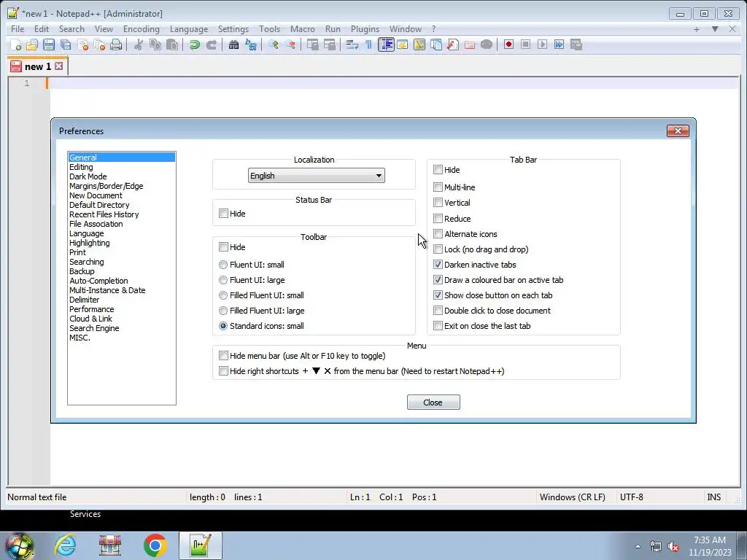This screenshot has height=560, width=747.
Task: Click the Close All toolbar icon
Action: pos(99,44)
